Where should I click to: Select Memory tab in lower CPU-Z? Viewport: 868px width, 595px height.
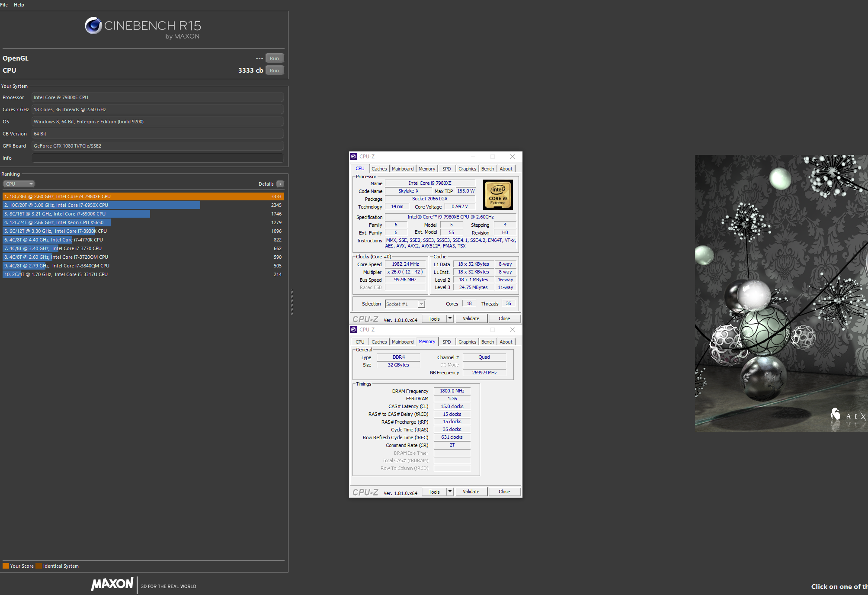427,341
